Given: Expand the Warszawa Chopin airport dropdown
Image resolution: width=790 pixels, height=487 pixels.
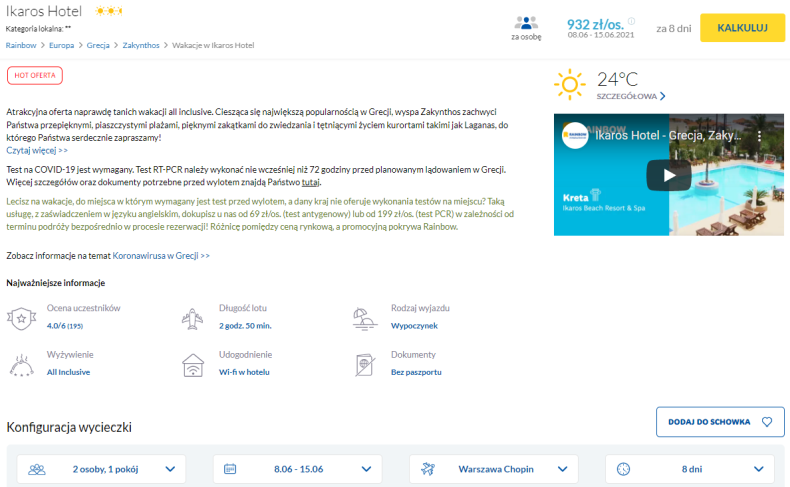Looking at the screenshot, I should click(494, 469).
